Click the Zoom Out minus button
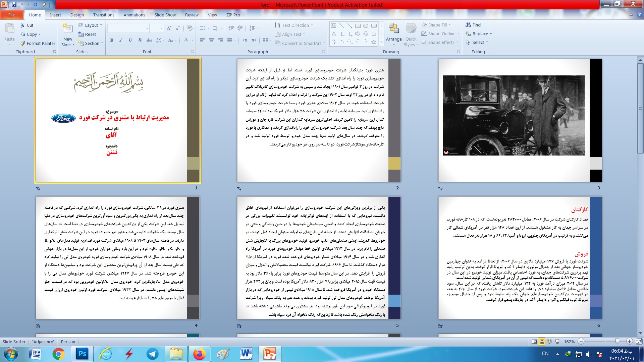The image size is (644, 362). click(581, 341)
